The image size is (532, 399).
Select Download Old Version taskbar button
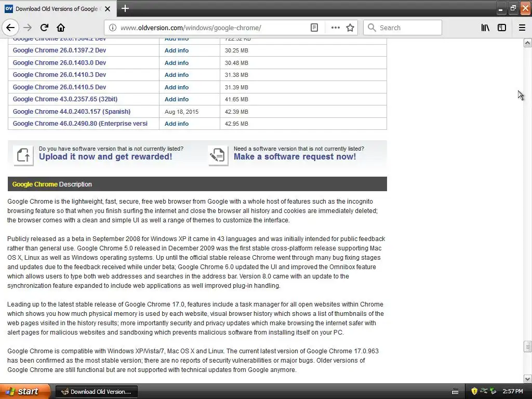(x=96, y=392)
